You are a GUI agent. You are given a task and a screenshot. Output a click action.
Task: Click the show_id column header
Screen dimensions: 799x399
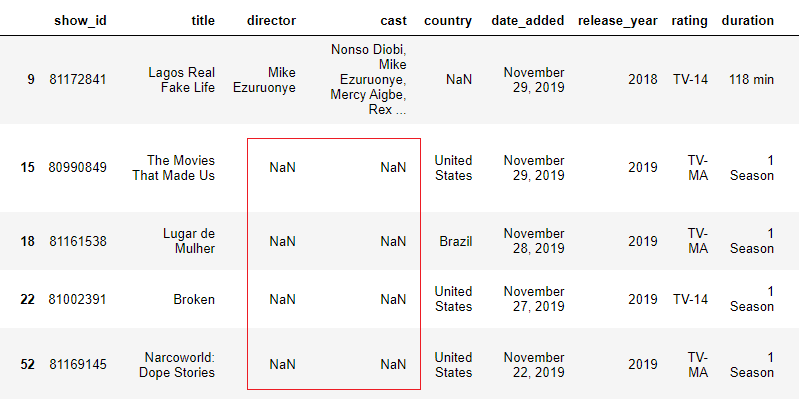coord(80,21)
